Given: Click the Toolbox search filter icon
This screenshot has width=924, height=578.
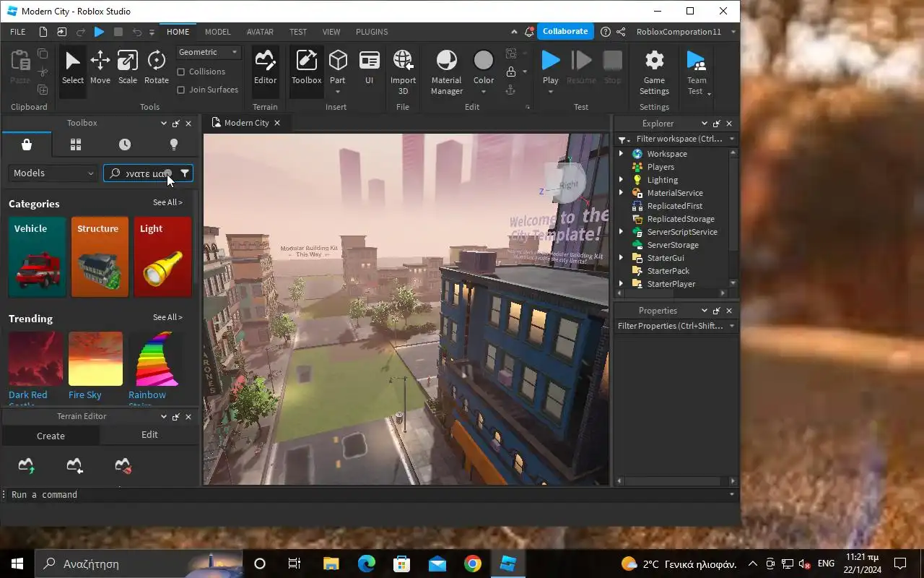Looking at the screenshot, I should click(185, 173).
